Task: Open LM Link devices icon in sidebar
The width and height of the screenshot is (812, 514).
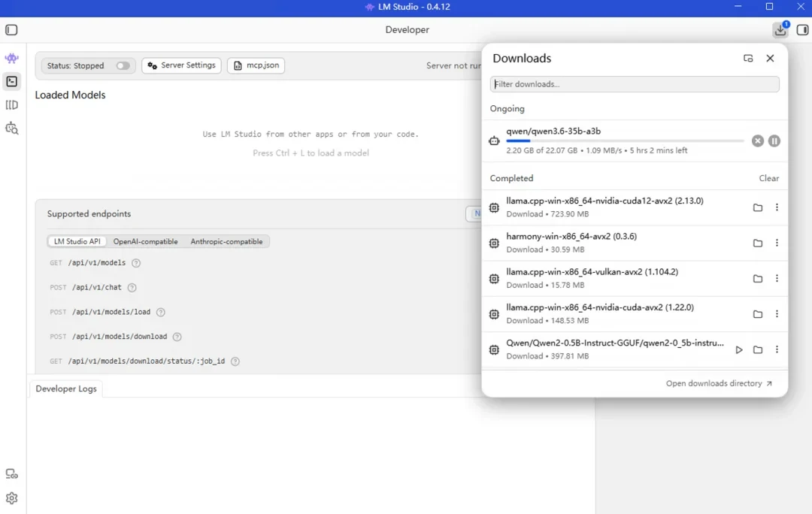Action: tap(11, 474)
